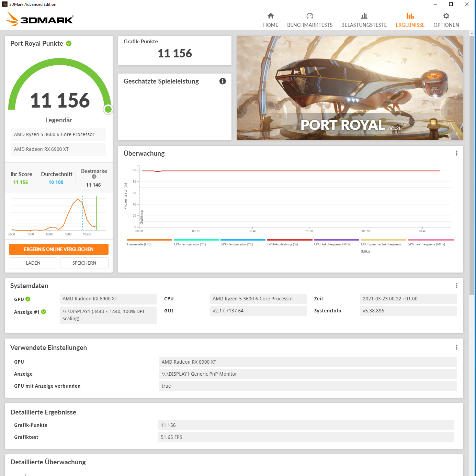
Task: Click info icon under Bestmarke
Action: [x=94, y=177]
